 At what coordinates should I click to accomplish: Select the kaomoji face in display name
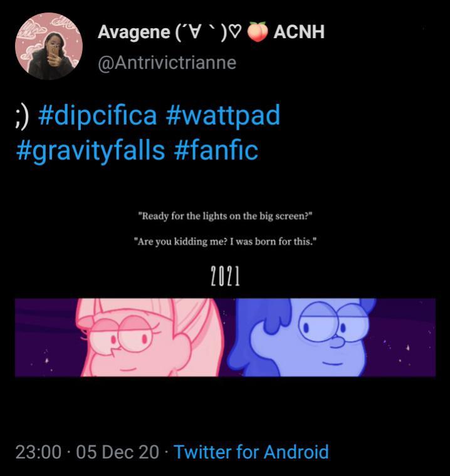201,32
